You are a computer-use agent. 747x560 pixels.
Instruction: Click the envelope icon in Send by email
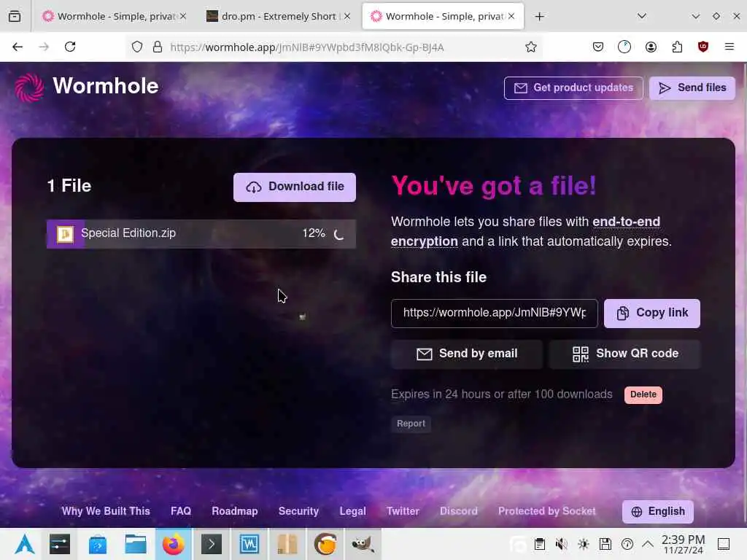[424, 354]
